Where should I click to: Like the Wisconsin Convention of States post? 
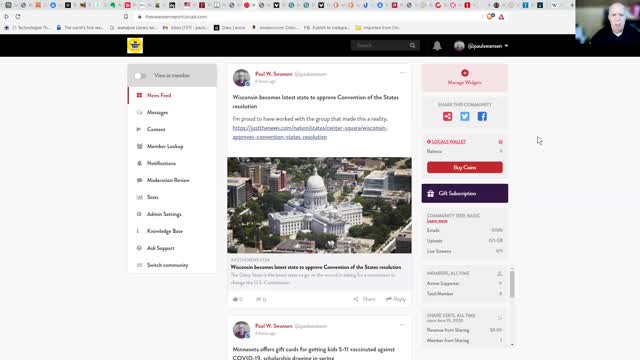[238, 299]
